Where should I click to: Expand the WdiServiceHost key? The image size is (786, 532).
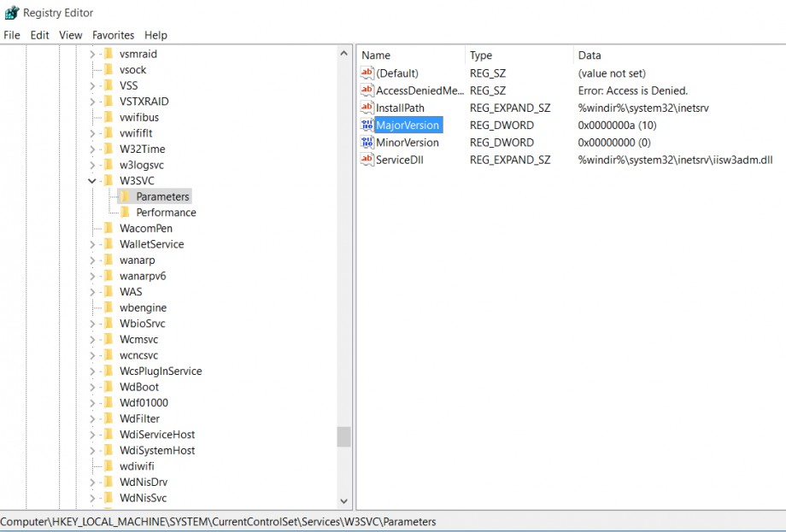point(92,434)
